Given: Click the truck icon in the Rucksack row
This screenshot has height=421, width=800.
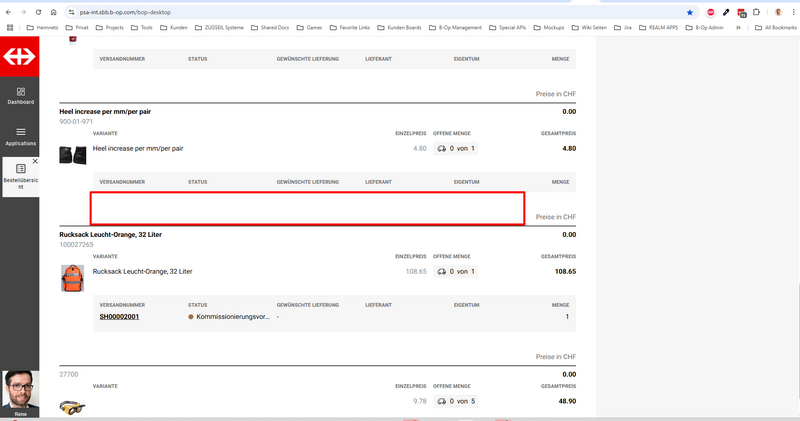Looking at the screenshot, I should [442, 272].
